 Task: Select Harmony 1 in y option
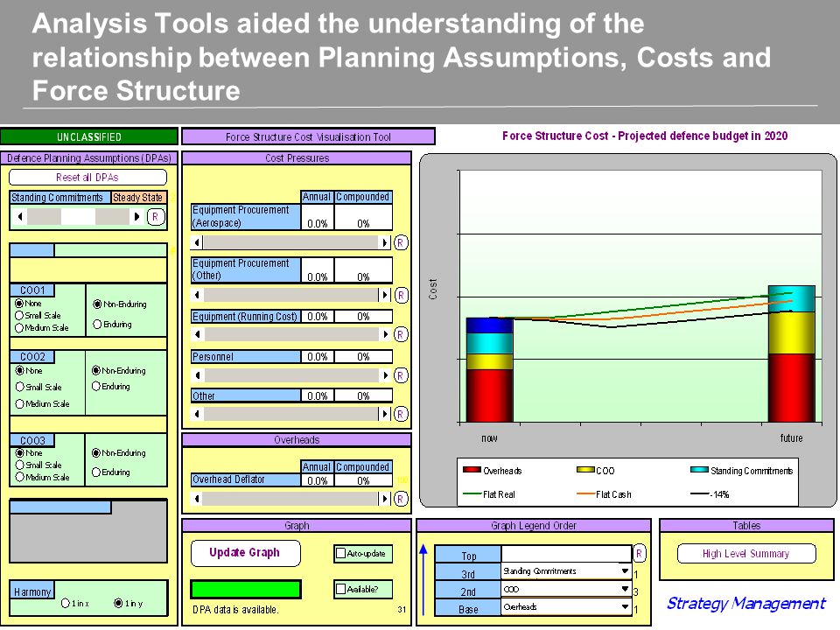click(x=118, y=603)
